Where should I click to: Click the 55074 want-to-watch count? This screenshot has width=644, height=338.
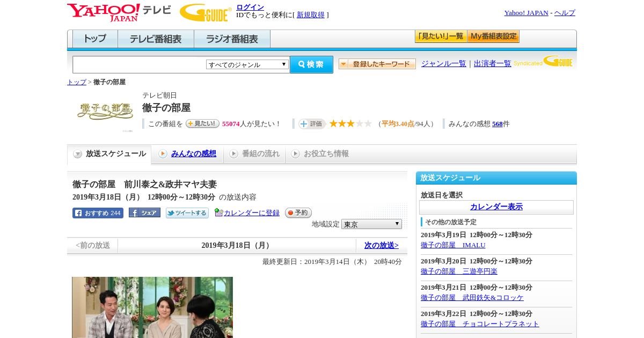231,124
